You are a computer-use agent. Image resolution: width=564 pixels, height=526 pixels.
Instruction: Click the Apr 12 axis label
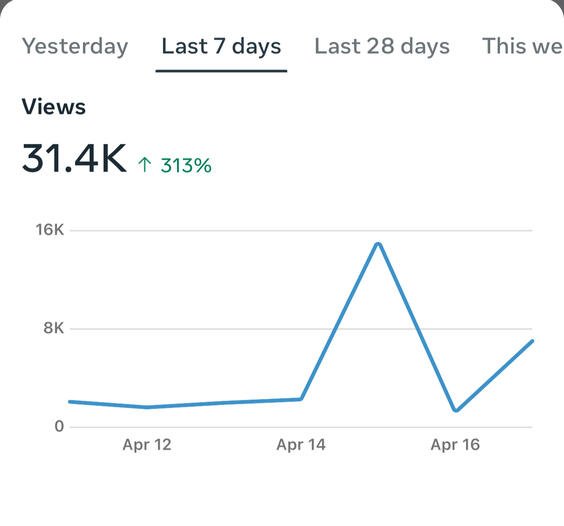pyautogui.click(x=147, y=445)
